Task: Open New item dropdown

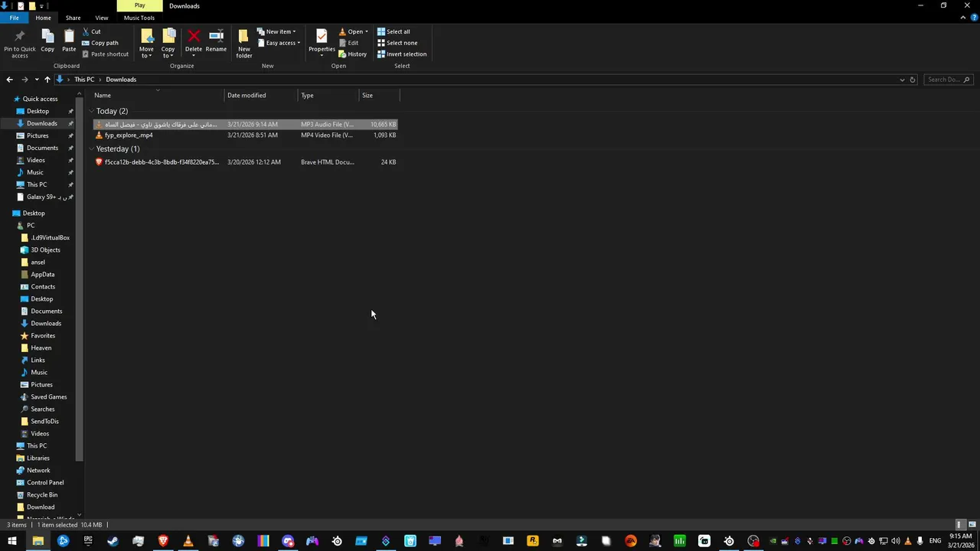Action: click(x=276, y=31)
